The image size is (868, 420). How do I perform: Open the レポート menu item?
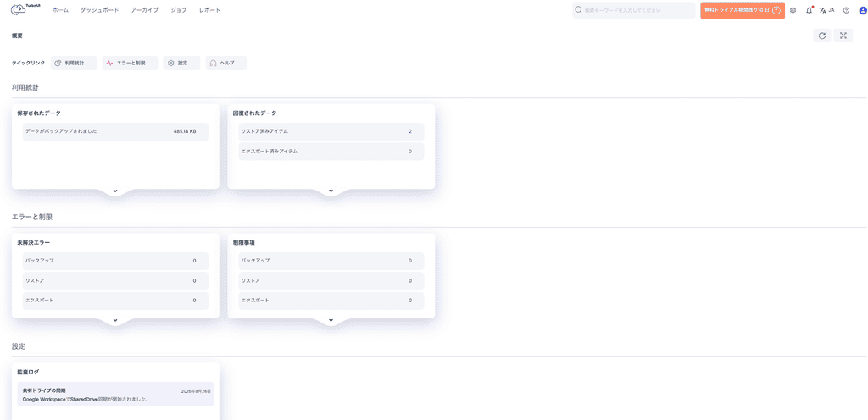210,10
